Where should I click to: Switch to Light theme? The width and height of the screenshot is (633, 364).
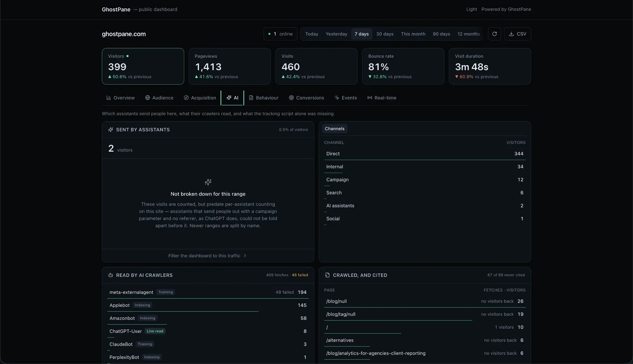(471, 9)
